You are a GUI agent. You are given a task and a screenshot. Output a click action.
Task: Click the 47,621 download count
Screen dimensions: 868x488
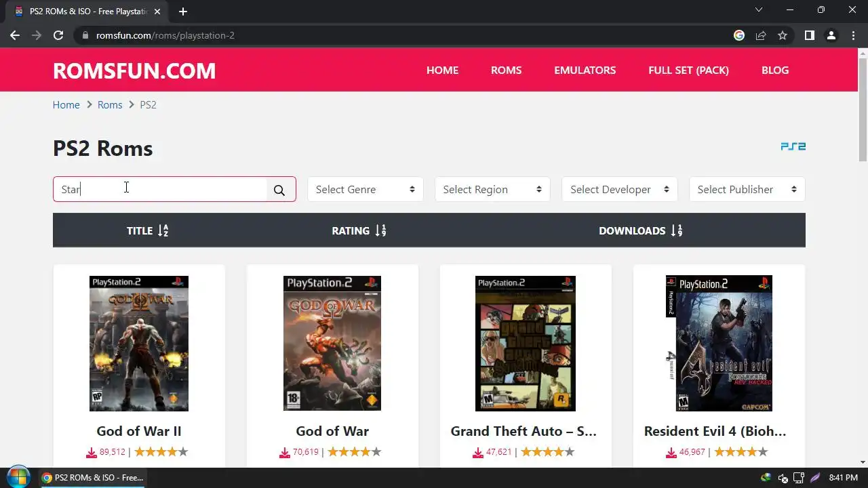coord(499,452)
